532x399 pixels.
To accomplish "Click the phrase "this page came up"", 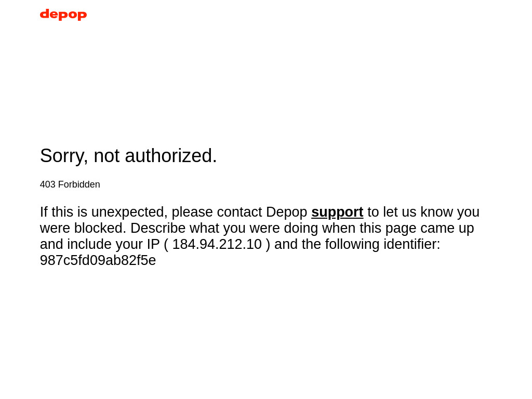I will tap(417, 228).
